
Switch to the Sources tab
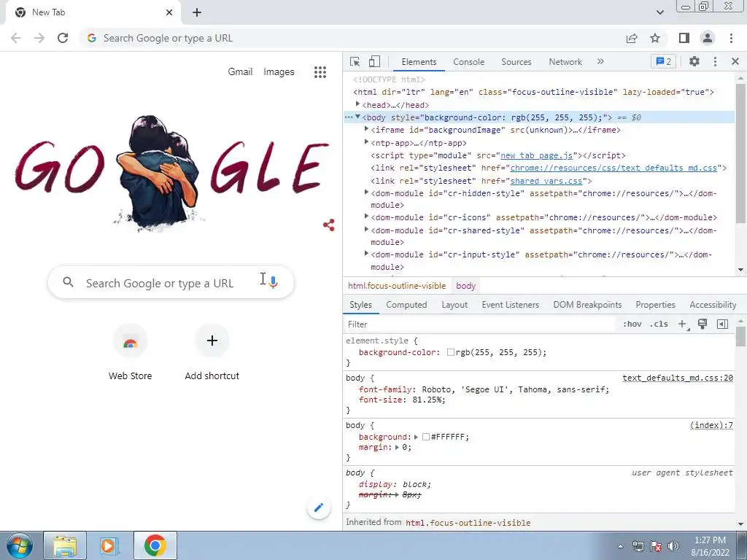click(x=516, y=62)
